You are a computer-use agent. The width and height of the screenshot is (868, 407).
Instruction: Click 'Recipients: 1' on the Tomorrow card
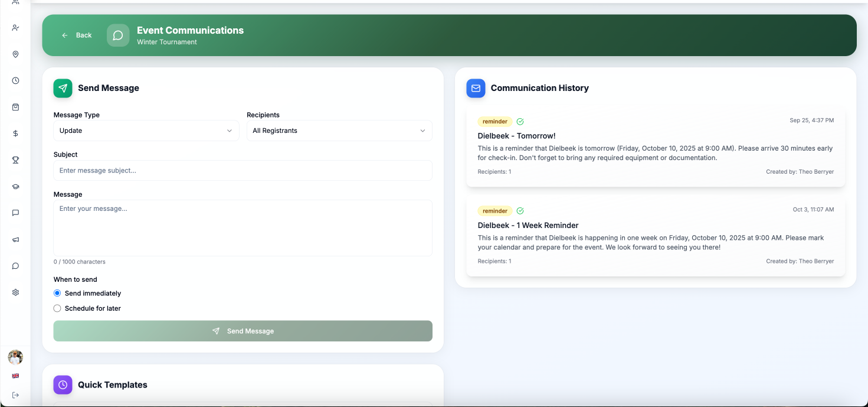click(494, 172)
